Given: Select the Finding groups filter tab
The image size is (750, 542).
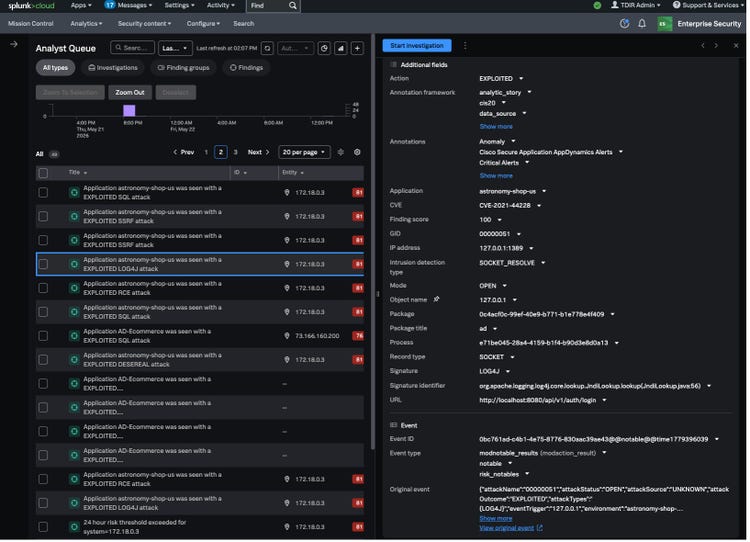Looking at the screenshot, I should coord(184,68).
